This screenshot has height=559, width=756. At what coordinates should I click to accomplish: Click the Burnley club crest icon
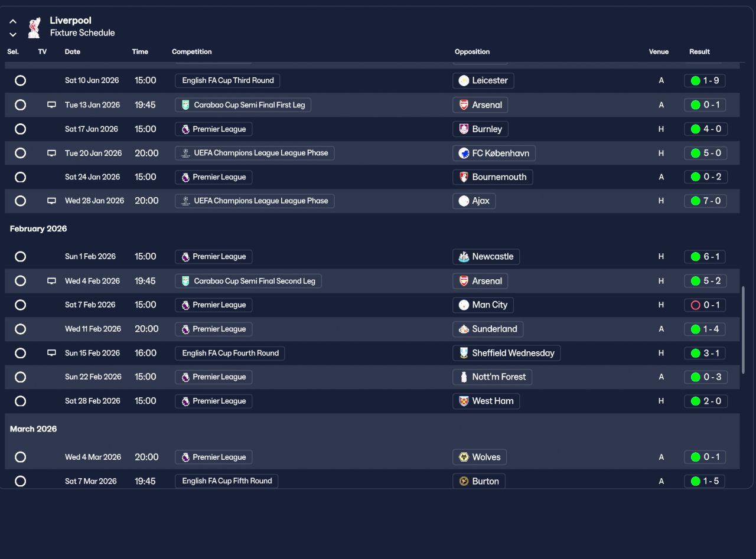[x=464, y=129]
